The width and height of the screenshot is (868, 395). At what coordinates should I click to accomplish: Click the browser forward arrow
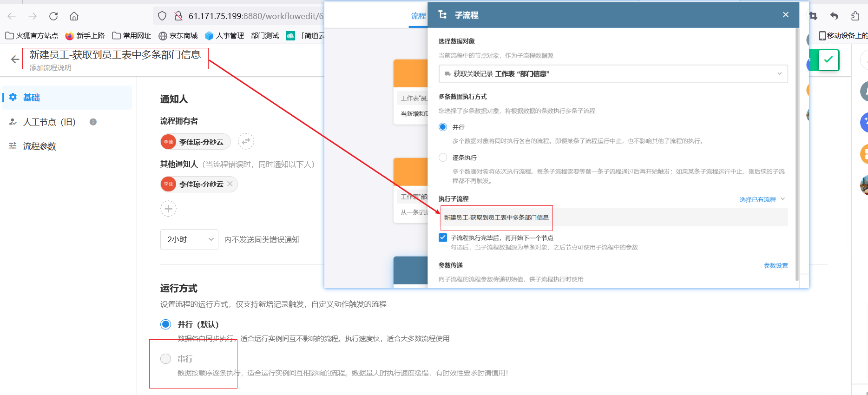tap(33, 16)
